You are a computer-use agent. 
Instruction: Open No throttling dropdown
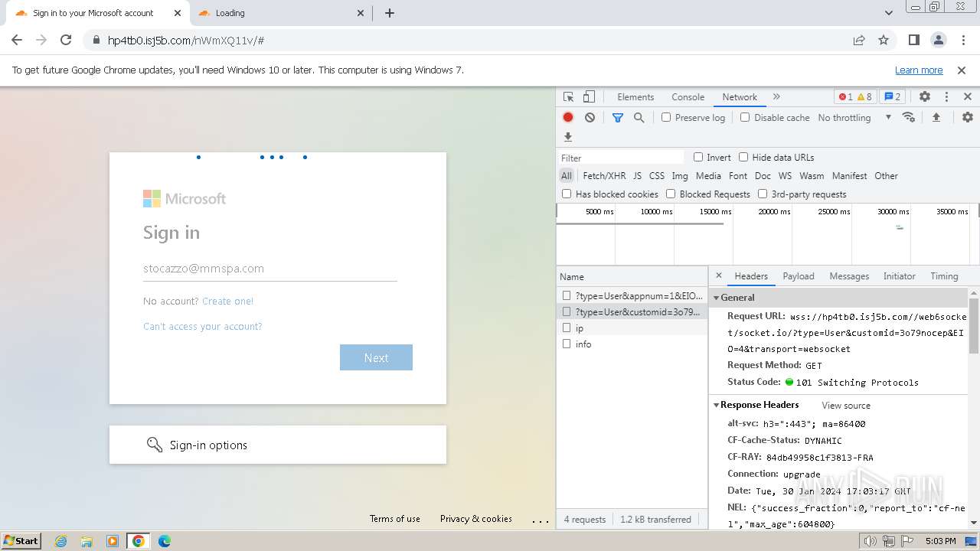pos(854,117)
